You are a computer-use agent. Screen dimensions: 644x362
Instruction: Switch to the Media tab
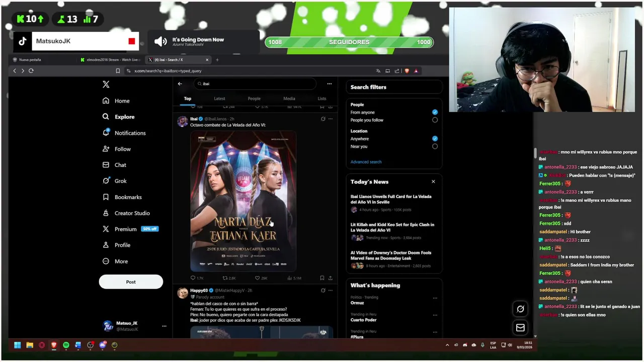click(x=289, y=99)
